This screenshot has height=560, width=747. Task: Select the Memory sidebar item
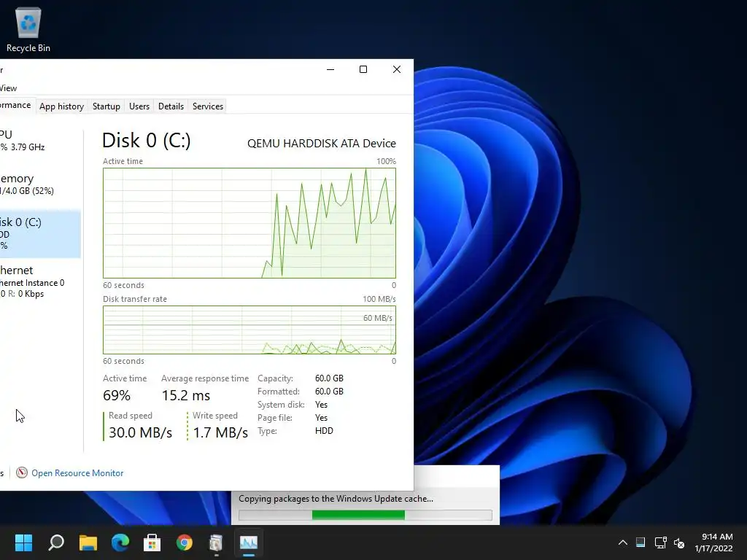click(x=40, y=184)
